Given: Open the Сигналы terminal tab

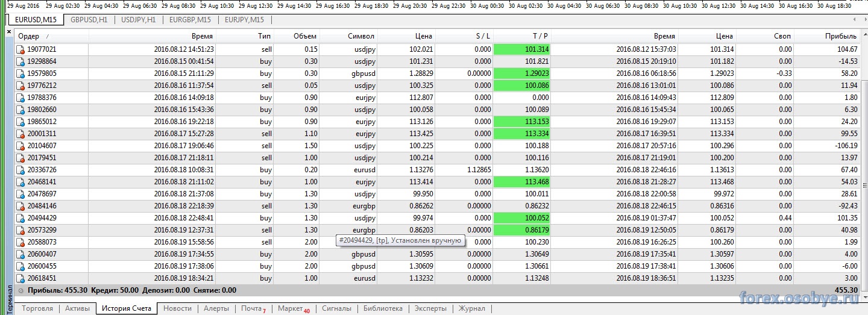Looking at the screenshot, I should pos(336,308).
